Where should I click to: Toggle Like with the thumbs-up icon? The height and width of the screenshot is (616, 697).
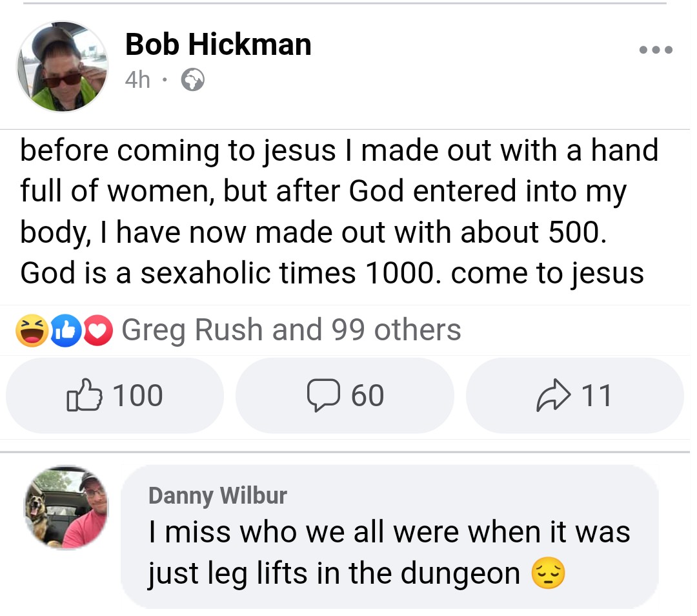click(x=84, y=395)
